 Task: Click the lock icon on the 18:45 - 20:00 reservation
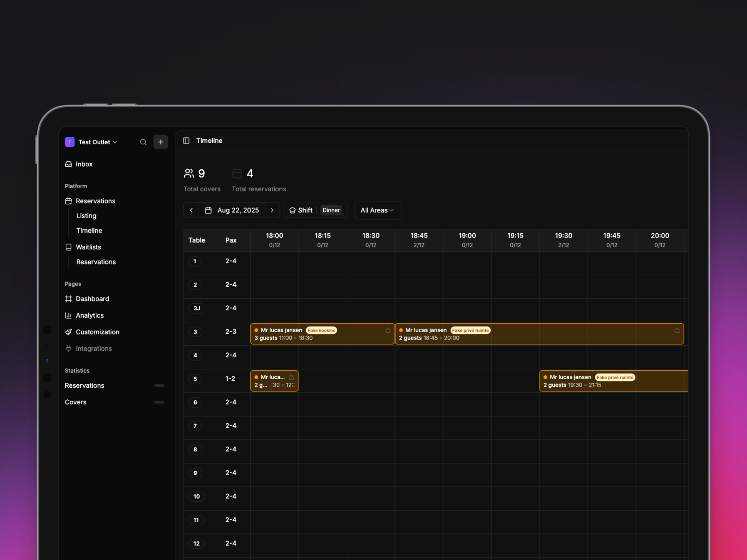pos(677,330)
